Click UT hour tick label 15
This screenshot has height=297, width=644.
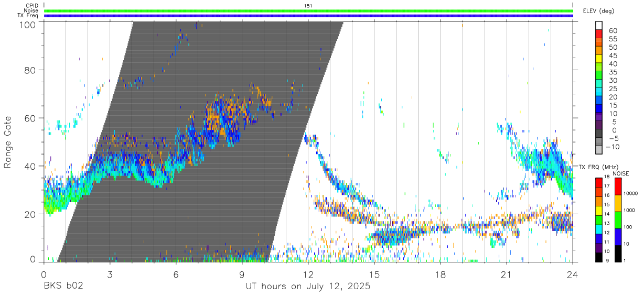point(374,274)
